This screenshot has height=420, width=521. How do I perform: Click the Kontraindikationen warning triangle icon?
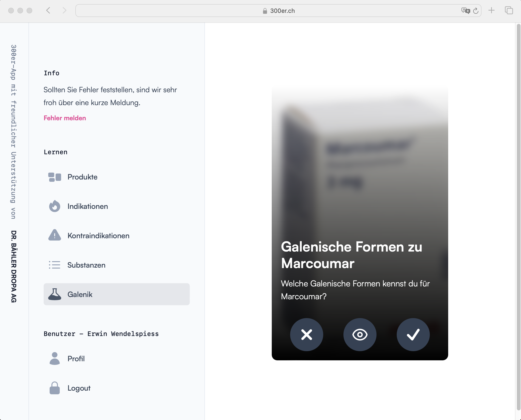click(x=54, y=235)
